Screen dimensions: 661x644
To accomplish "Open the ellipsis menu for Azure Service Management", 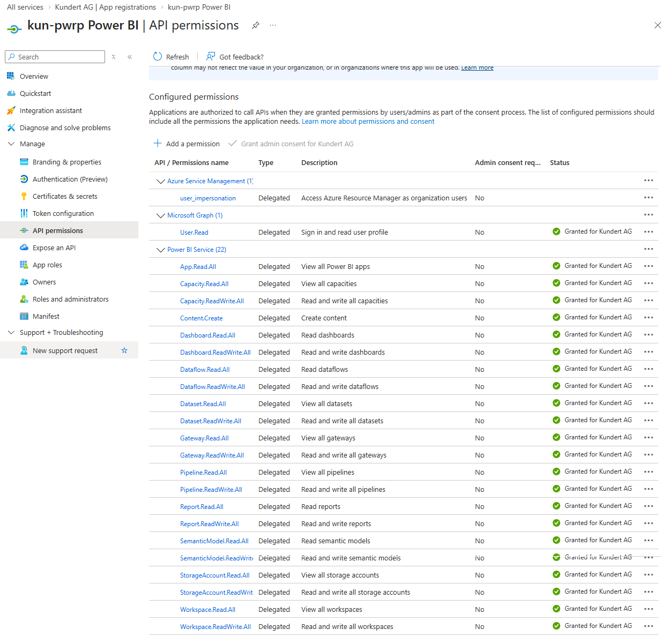I will [649, 181].
